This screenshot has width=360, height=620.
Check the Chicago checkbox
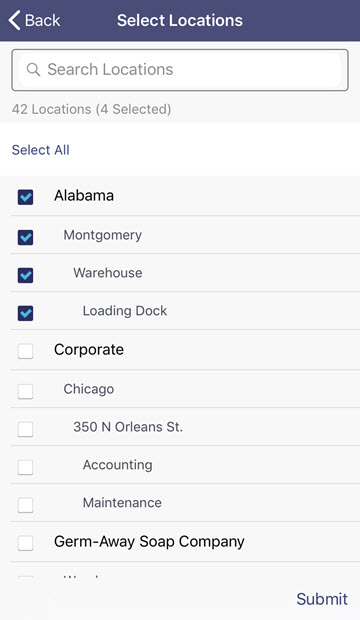(25, 391)
